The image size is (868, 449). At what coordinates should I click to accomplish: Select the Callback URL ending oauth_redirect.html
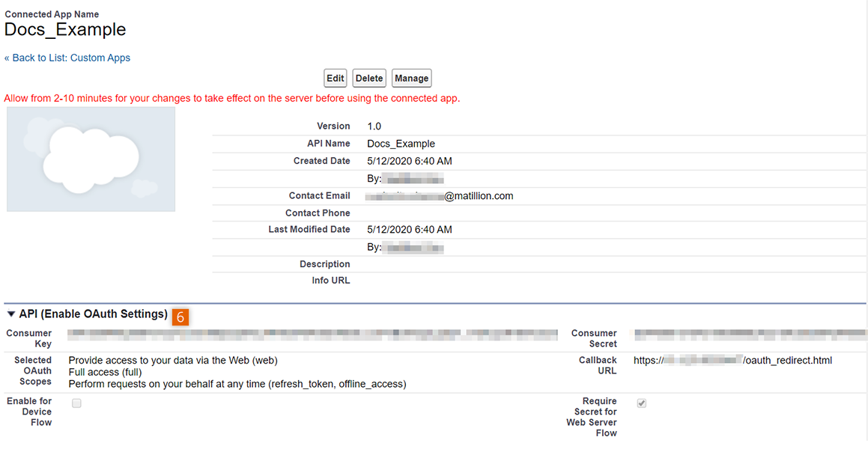[733, 361]
